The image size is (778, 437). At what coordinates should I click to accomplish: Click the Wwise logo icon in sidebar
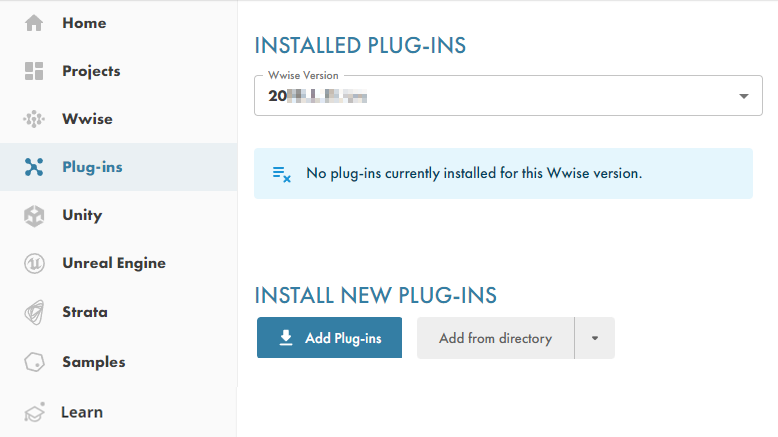(34, 119)
